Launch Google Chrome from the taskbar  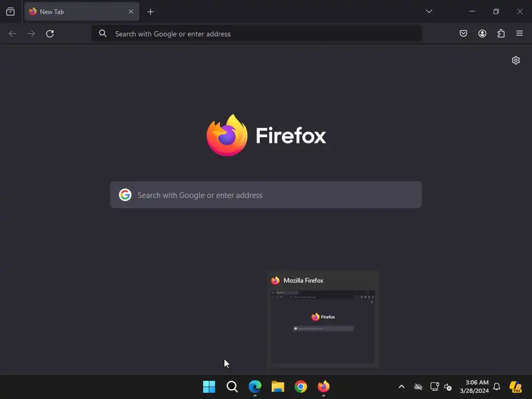pyautogui.click(x=301, y=387)
